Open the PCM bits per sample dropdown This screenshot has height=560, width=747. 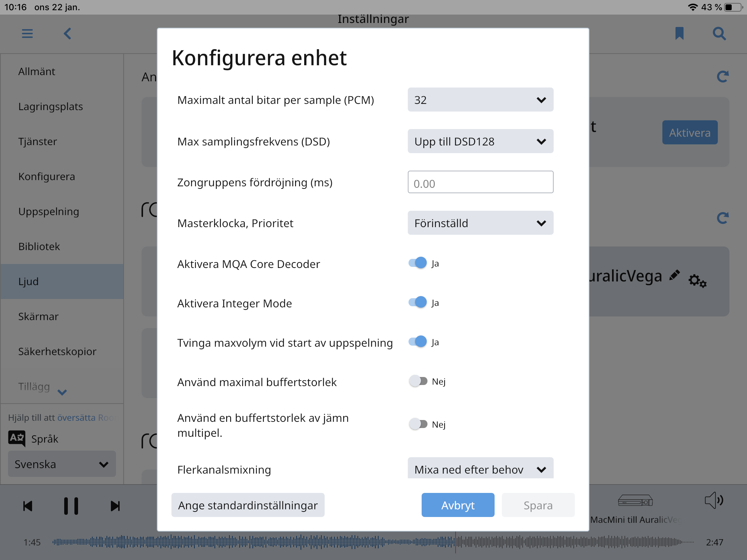coord(480,100)
